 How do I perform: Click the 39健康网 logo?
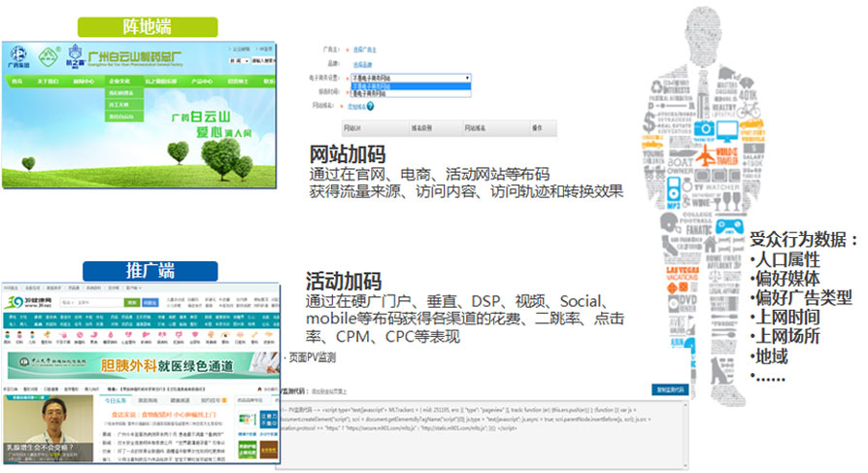(x=28, y=302)
